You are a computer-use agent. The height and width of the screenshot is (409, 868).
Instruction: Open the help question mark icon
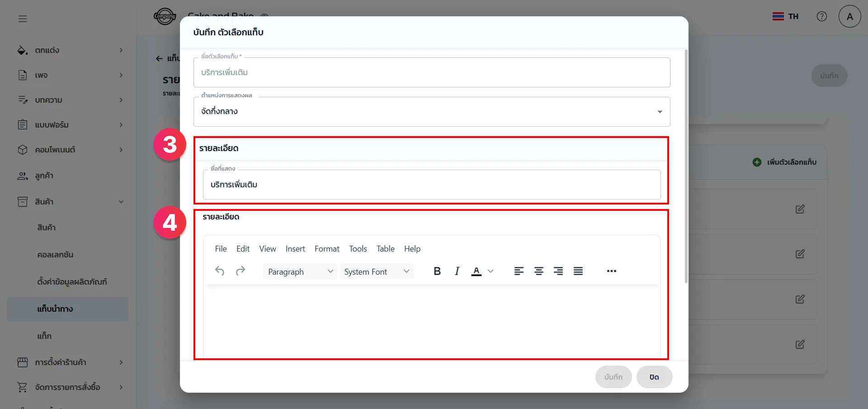[x=821, y=16]
